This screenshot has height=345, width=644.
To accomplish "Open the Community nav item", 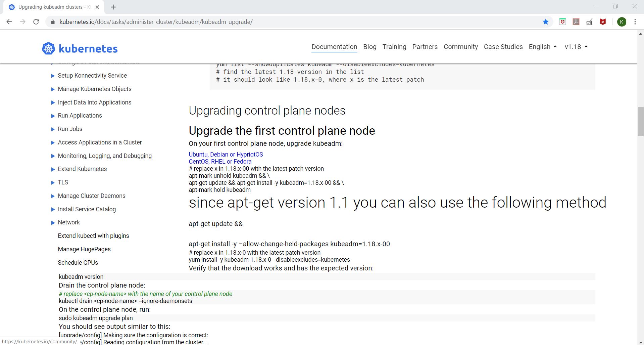I will point(461,47).
